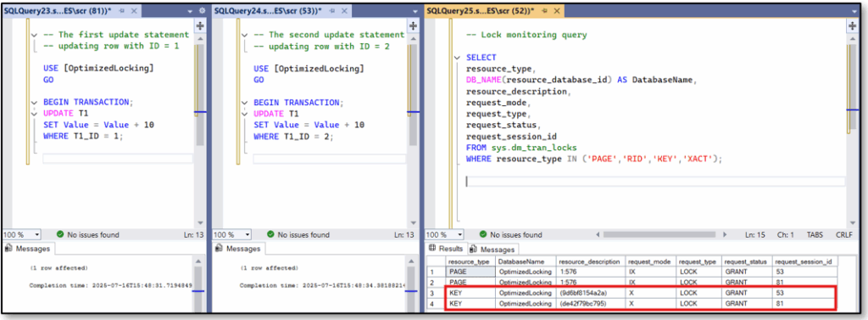This screenshot has width=868, height=320.
Task: Select results row 1 header
Action: click(x=437, y=272)
